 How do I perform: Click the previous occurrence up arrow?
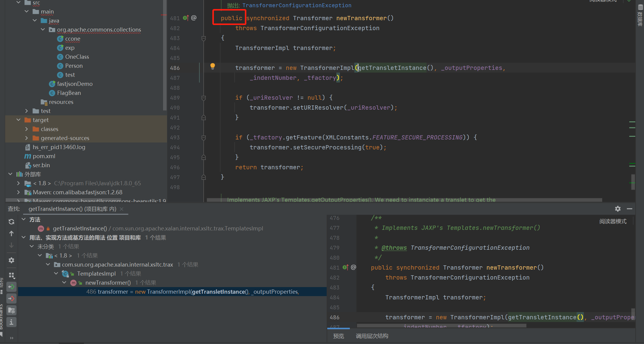11,233
